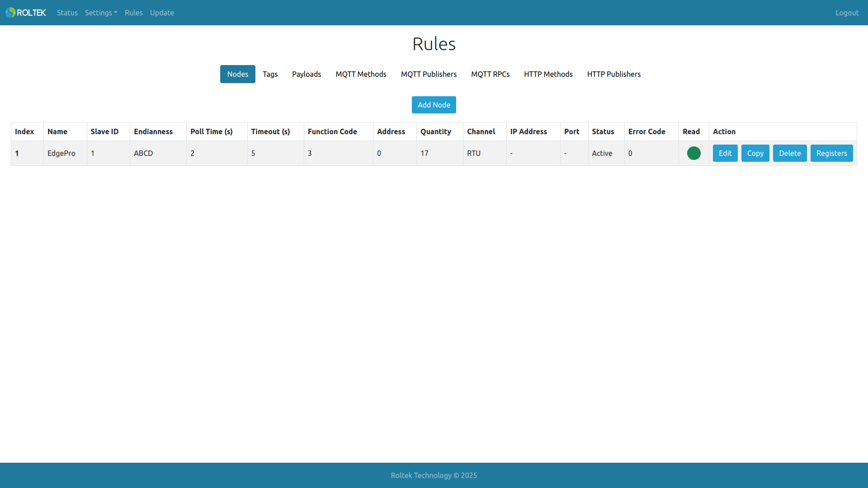The height and width of the screenshot is (488, 868).
Task: Click the Active status cell
Action: [606, 153]
